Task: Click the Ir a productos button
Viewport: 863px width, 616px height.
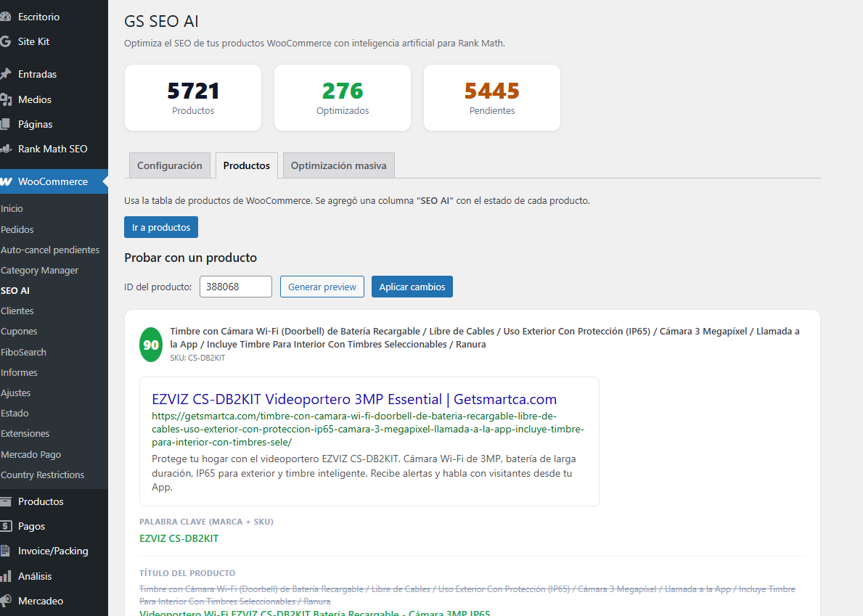Action: pos(160,226)
